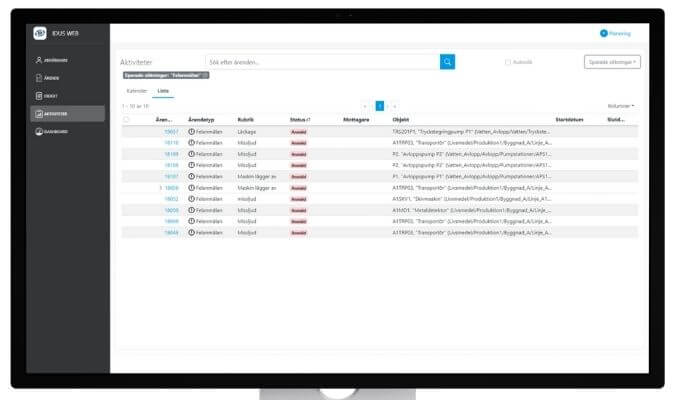Click Felanmälan clock icon in Avloppspump P1 row
675x400 pixels.
192,176
